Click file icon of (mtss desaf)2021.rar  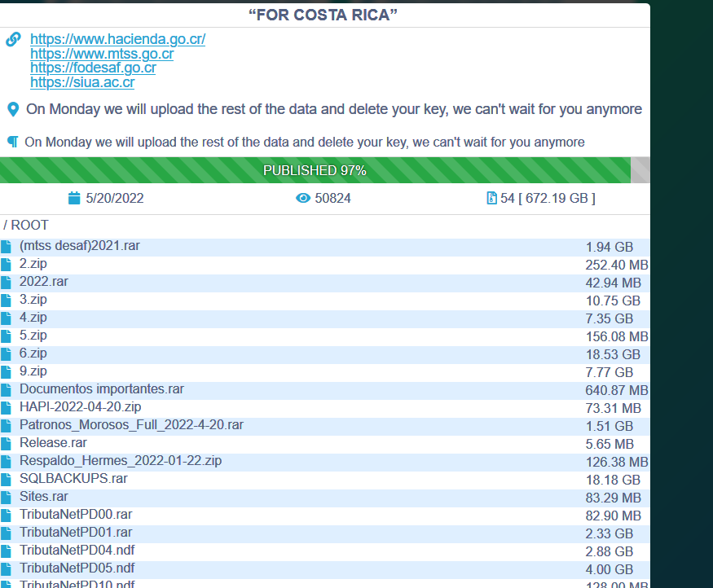pos(6,247)
